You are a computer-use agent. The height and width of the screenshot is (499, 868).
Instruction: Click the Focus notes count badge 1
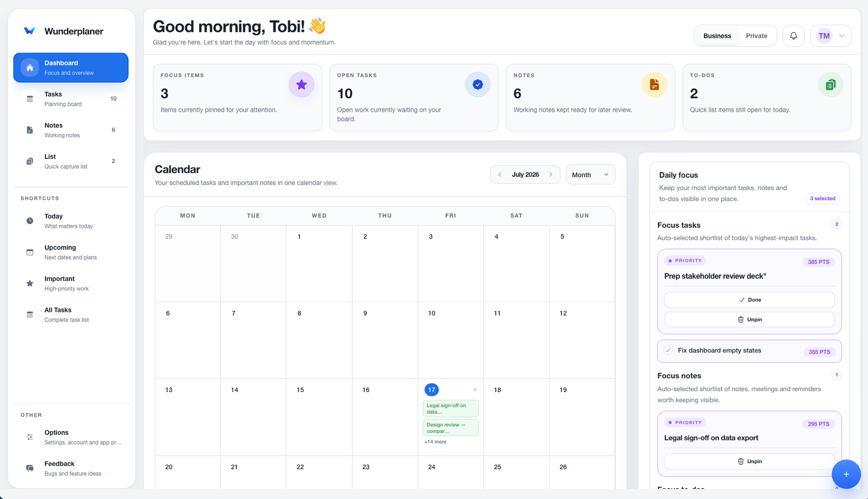[837, 375]
